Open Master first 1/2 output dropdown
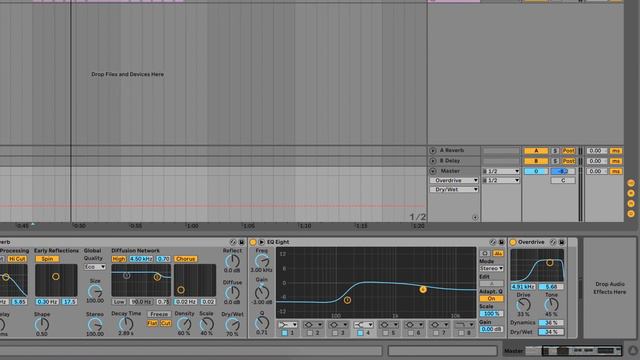Screen dimensions: 640x360 501,171
